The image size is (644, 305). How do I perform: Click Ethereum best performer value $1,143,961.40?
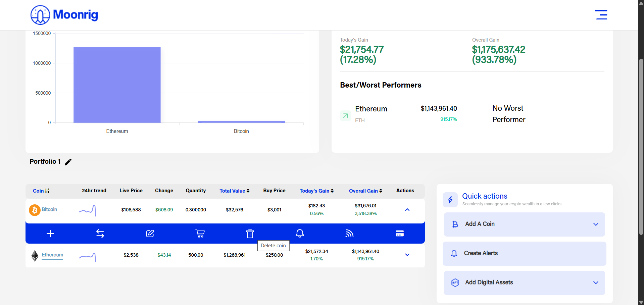click(x=439, y=109)
